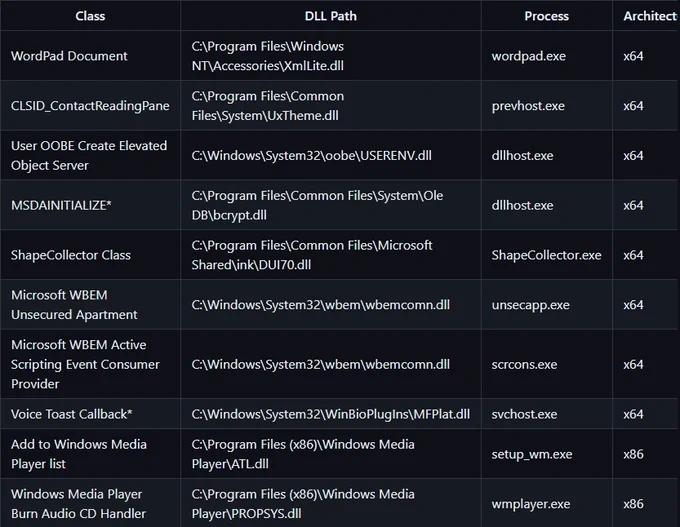Select the PROPSYS.dll path cell
680x527 pixels.
[x=330, y=503]
